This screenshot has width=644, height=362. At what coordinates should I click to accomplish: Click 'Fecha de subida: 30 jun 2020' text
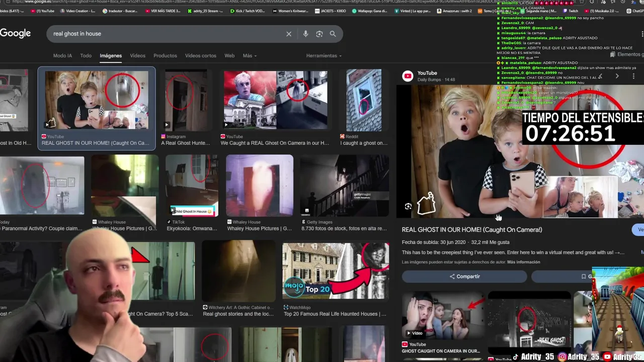[434, 242]
